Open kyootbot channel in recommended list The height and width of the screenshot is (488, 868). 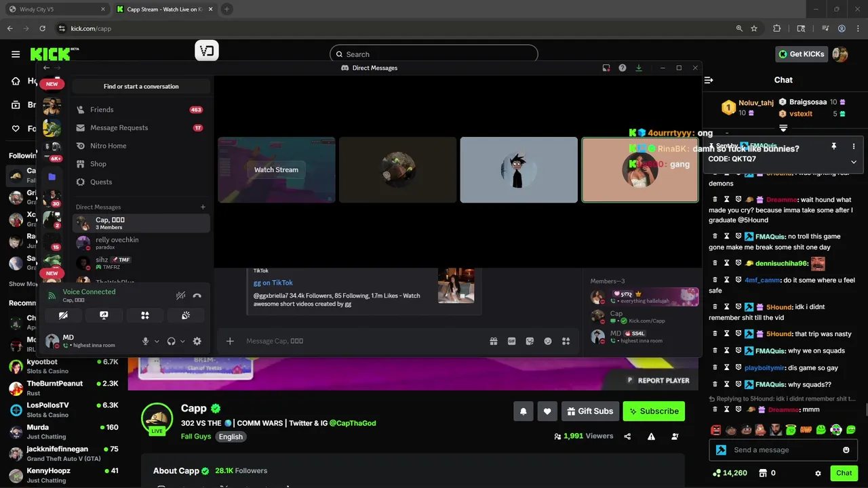coord(64,366)
